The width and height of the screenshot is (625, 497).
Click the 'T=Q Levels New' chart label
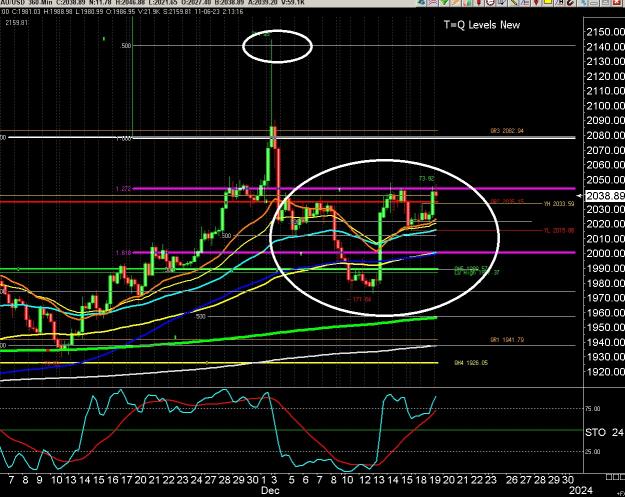click(x=482, y=25)
